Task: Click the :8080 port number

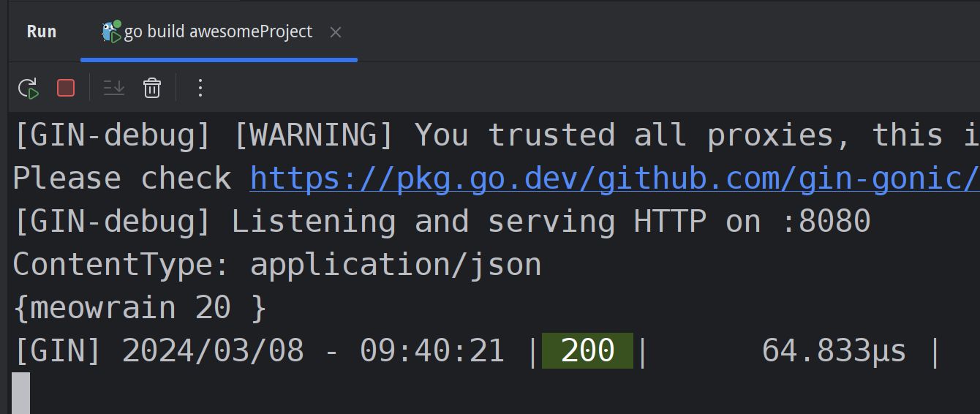Action: [x=826, y=222]
